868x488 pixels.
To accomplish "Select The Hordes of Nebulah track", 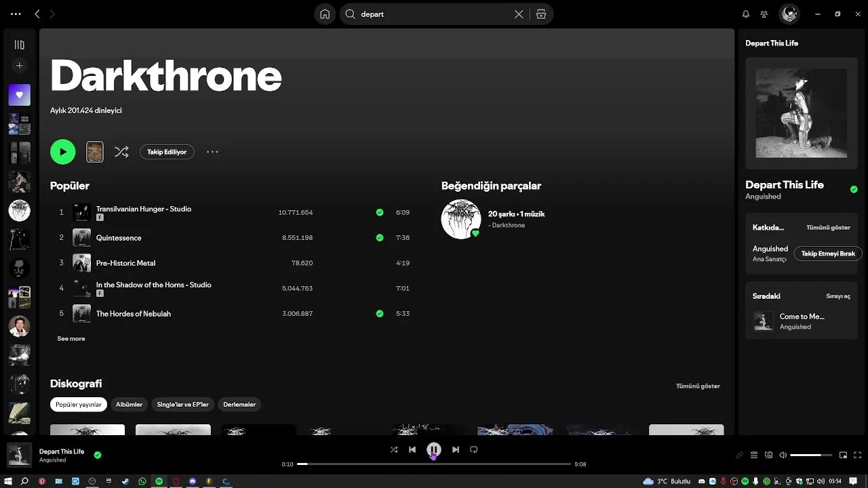I will 134,314.
